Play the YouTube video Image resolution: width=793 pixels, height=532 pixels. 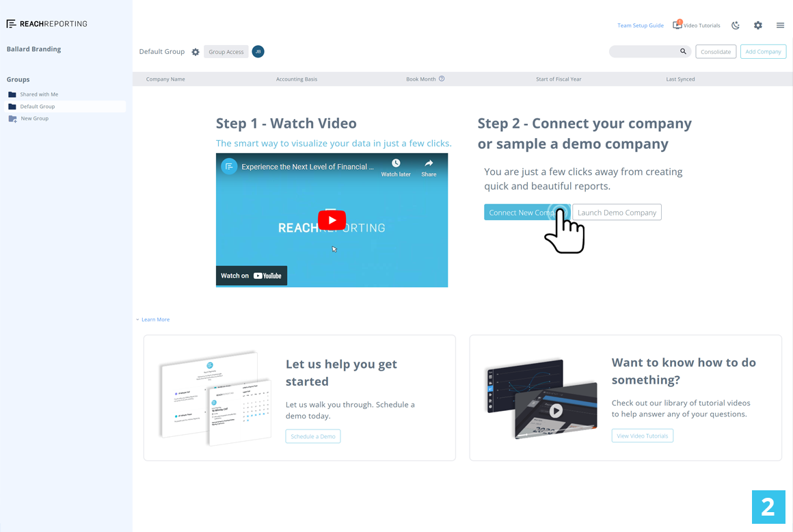tap(332, 220)
